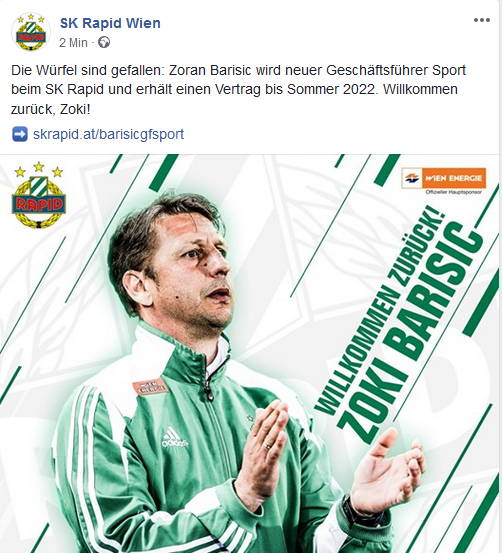This screenshot has height=553, width=502.
Task: Click the Wien Energie sponsor logo
Action: tap(444, 178)
